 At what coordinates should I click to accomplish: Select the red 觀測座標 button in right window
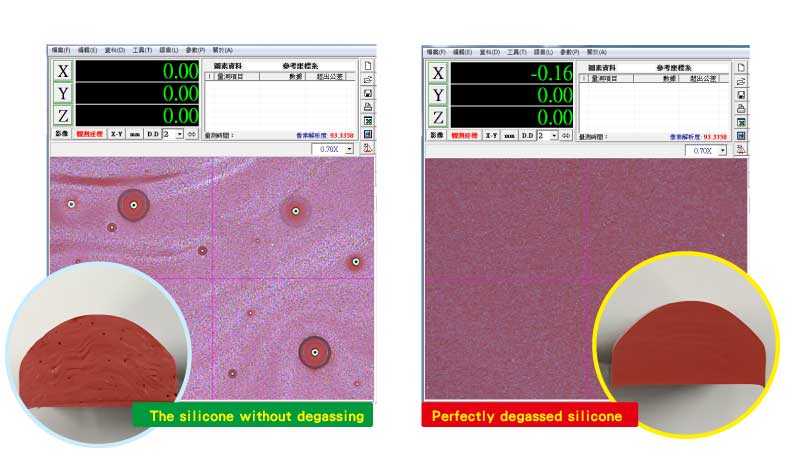click(466, 135)
